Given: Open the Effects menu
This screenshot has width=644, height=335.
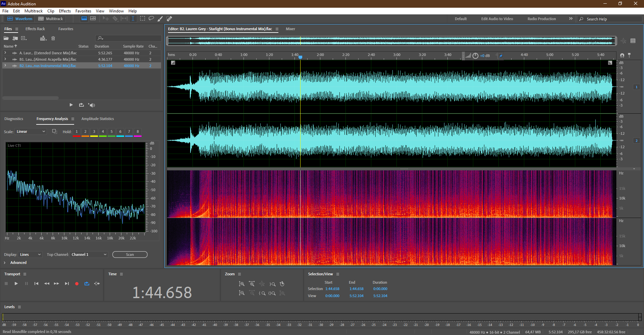Looking at the screenshot, I should [x=65, y=11].
